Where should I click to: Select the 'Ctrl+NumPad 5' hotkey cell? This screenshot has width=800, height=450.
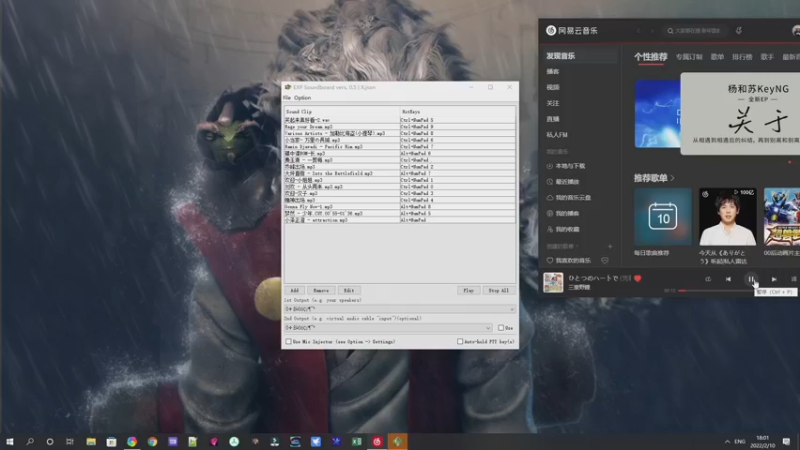458,120
